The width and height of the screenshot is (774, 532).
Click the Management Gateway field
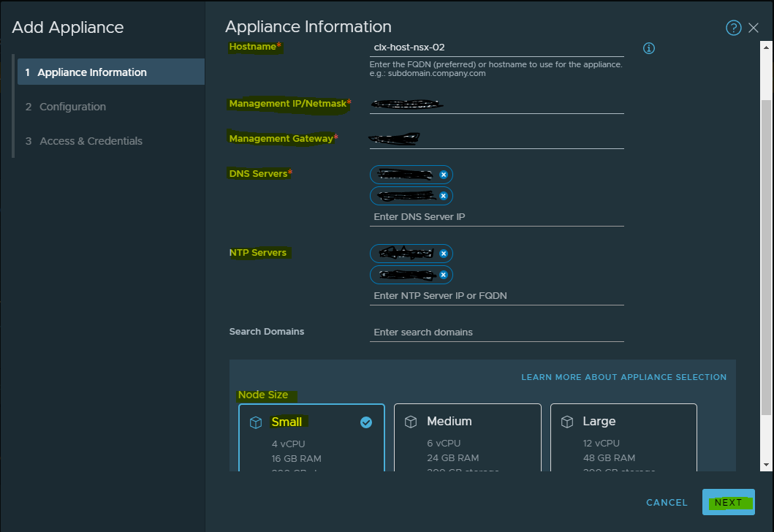[496, 139]
